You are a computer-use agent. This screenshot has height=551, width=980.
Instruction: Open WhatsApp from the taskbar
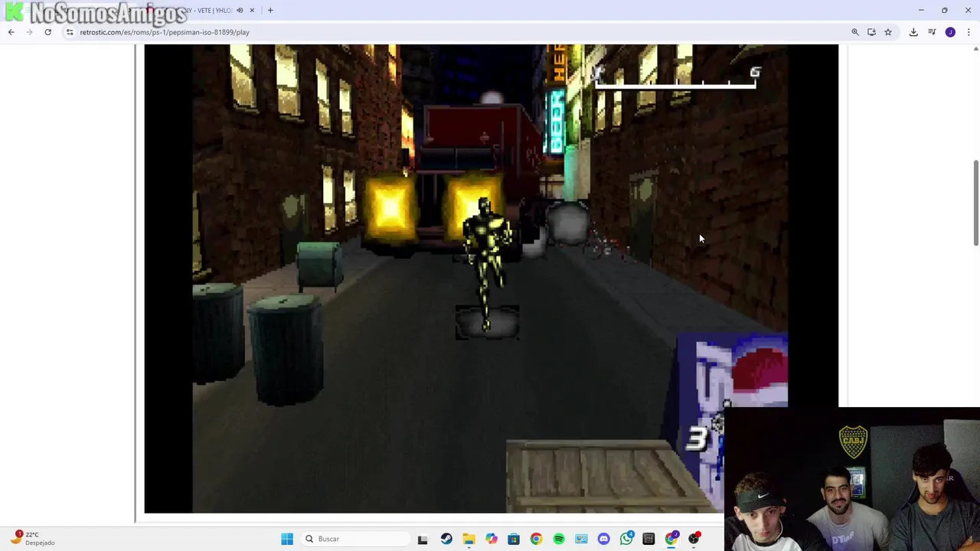click(627, 539)
